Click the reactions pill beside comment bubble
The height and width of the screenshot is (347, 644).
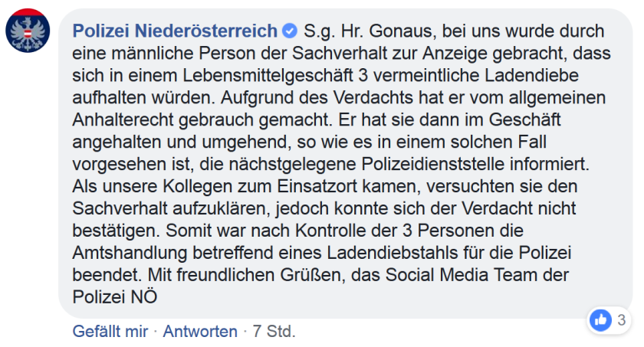(x=609, y=320)
